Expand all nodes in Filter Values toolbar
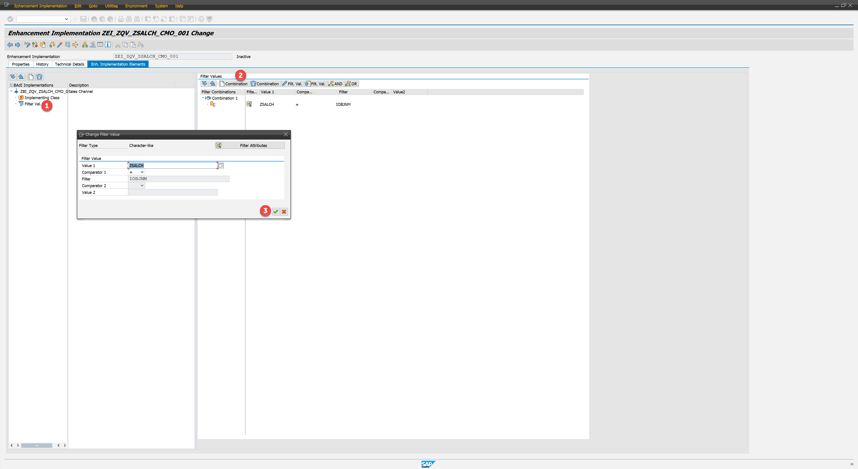This screenshot has height=469, width=858. tap(204, 84)
